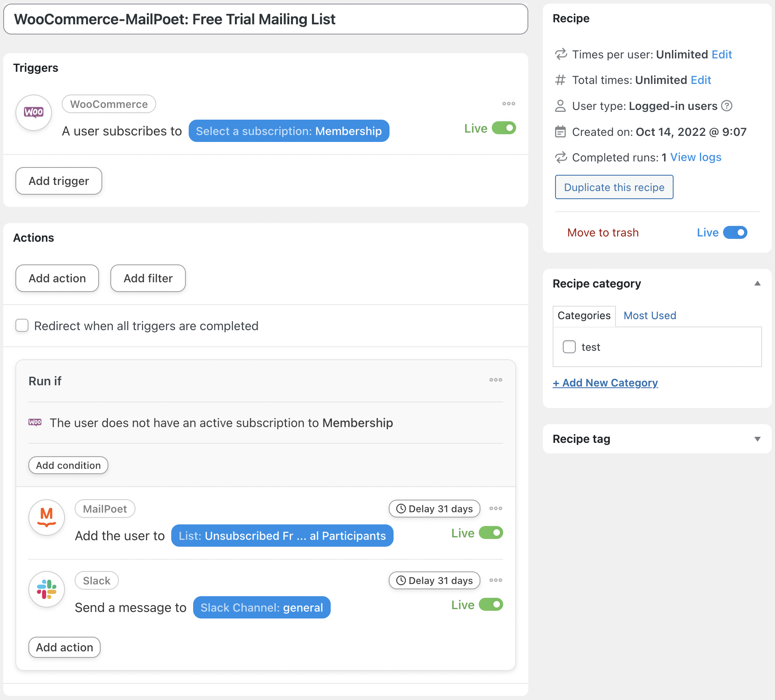Click the MailPoet integration label pill

[x=105, y=509]
